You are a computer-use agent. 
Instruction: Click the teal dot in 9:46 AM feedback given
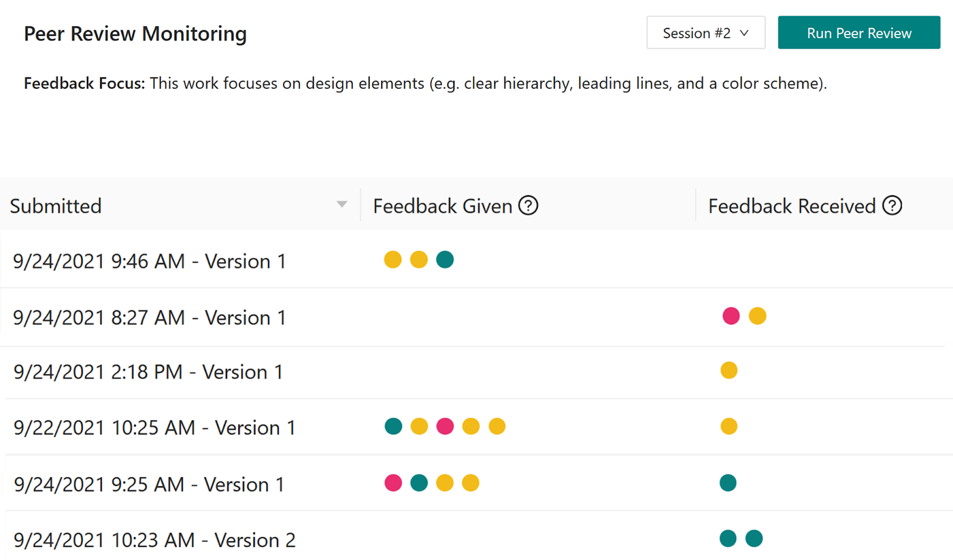coord(445,259)
